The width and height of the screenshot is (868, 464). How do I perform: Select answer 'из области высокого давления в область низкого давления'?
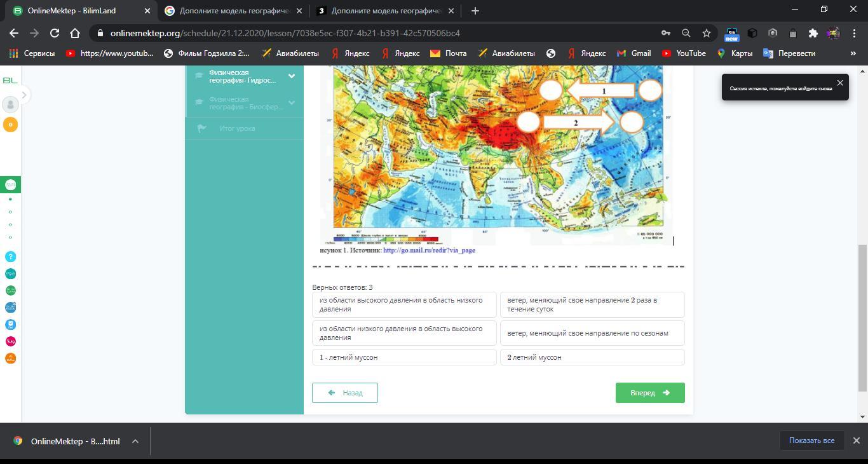pos(404,304)
